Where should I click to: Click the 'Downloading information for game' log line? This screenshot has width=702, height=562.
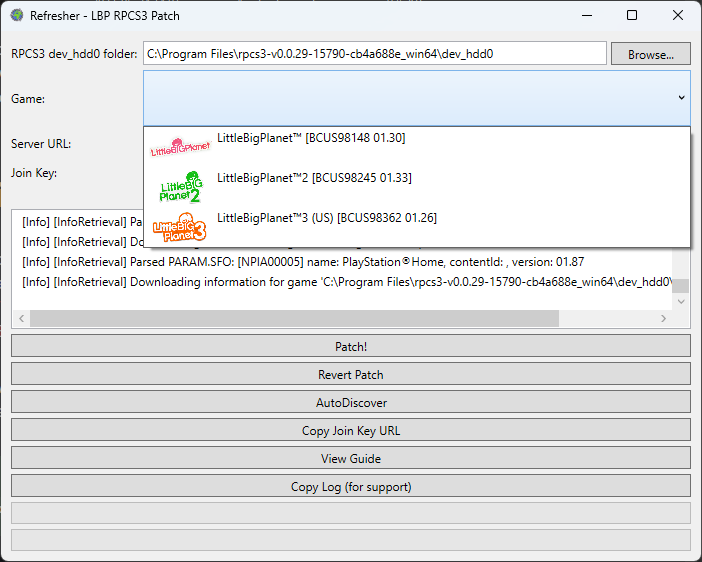click(x=347, y=282)
